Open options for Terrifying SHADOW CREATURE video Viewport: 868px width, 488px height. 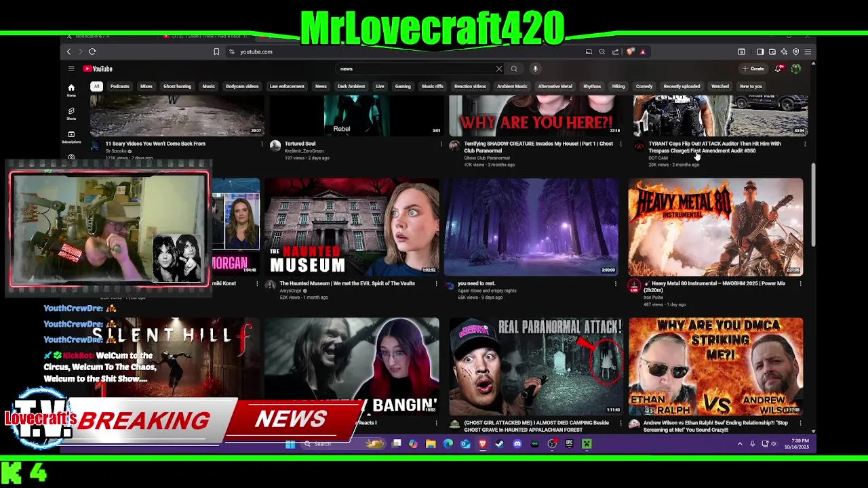click(x=620, y=144)
